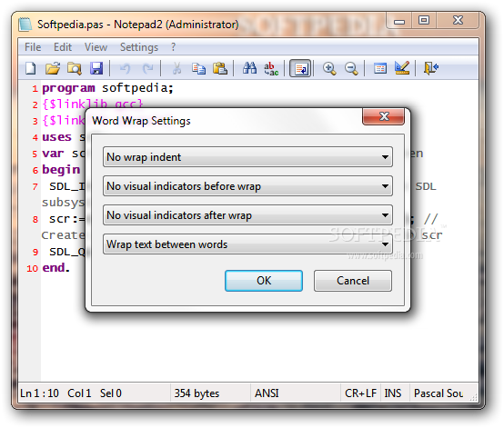504x428 pixels.
Task: Click the Undo arrow icon
Action: (x=125, y=68)
